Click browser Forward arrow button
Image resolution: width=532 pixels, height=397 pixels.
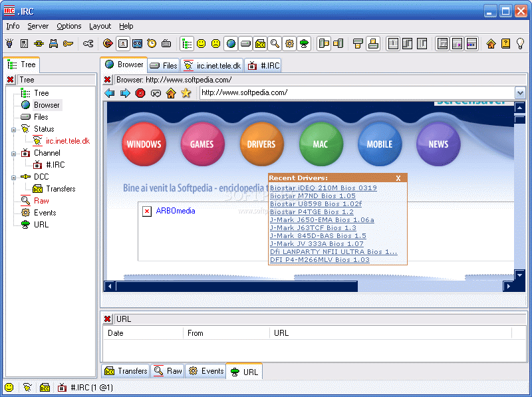pos(125,93)
